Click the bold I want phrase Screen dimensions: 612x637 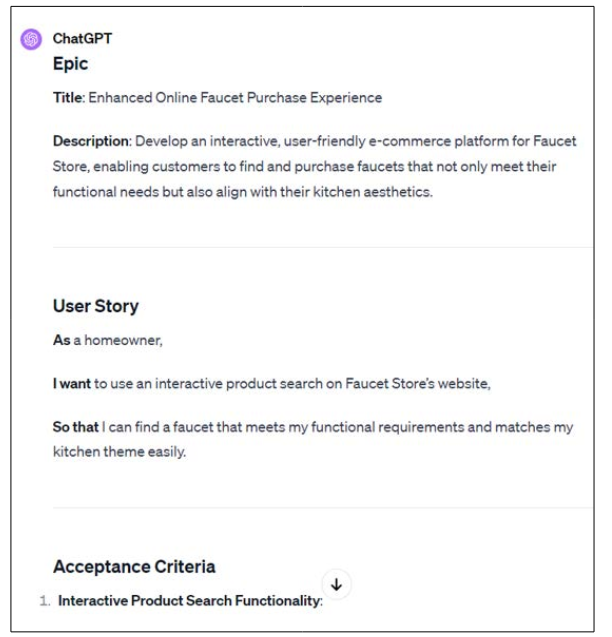(x=72, y=384)
